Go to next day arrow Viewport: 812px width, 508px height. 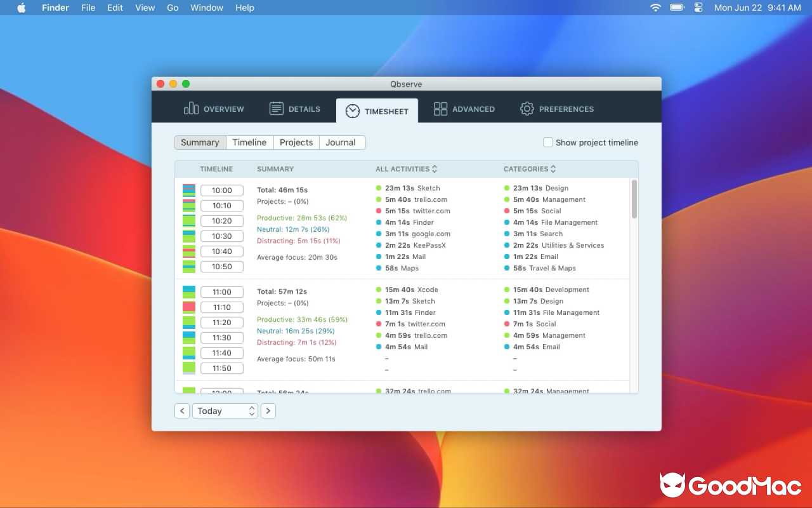268,411
